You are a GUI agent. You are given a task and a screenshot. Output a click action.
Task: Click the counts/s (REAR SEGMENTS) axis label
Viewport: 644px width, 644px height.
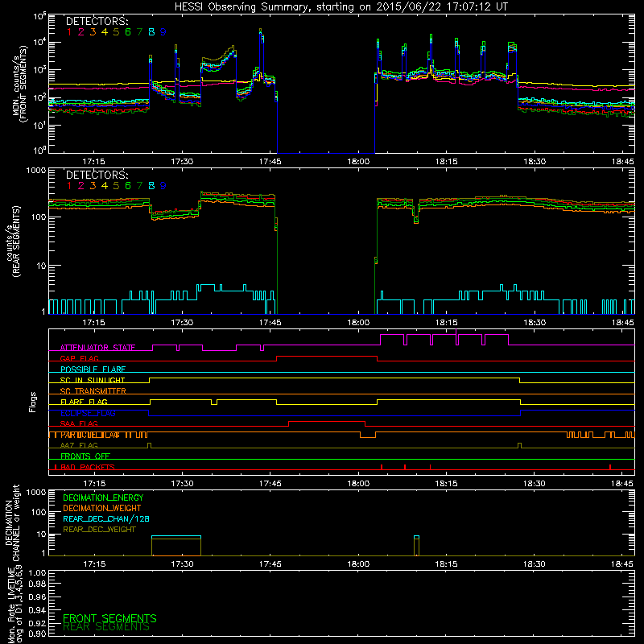(13, 241)
